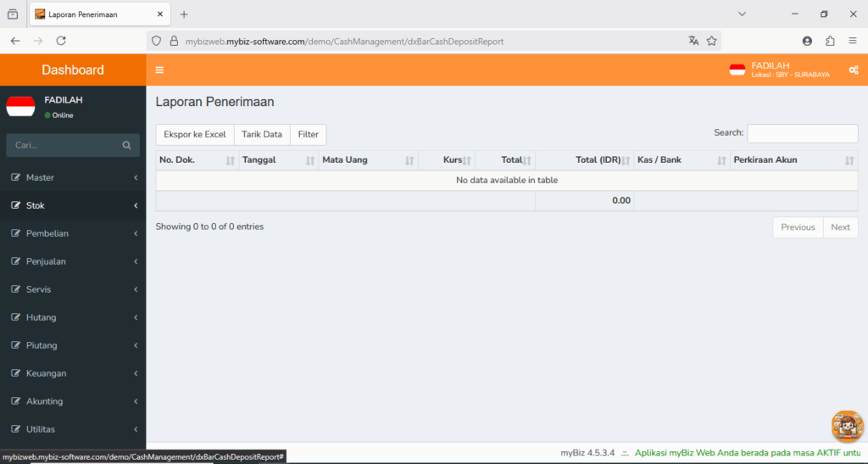Image resolution: width=868 pixels, height=464 pixels.
Task: Open the Filter button
Action: coord(309,135)
